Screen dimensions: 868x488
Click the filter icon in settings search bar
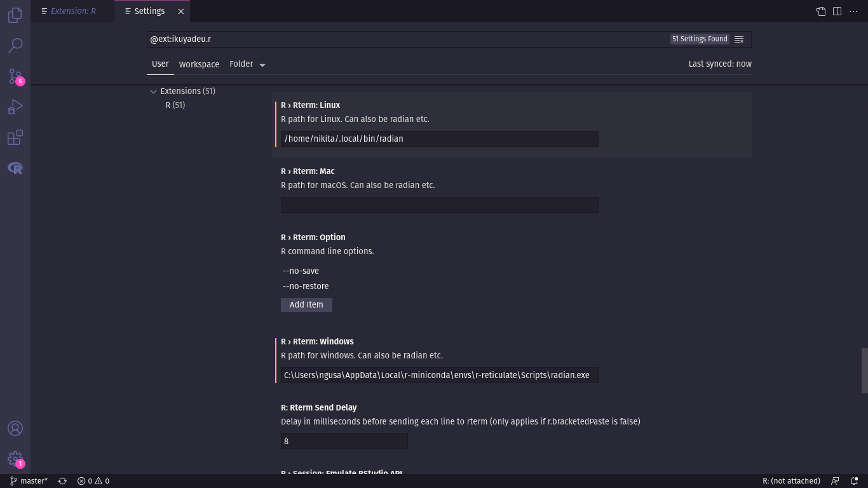pyautogui.click(x=739, y=39)
